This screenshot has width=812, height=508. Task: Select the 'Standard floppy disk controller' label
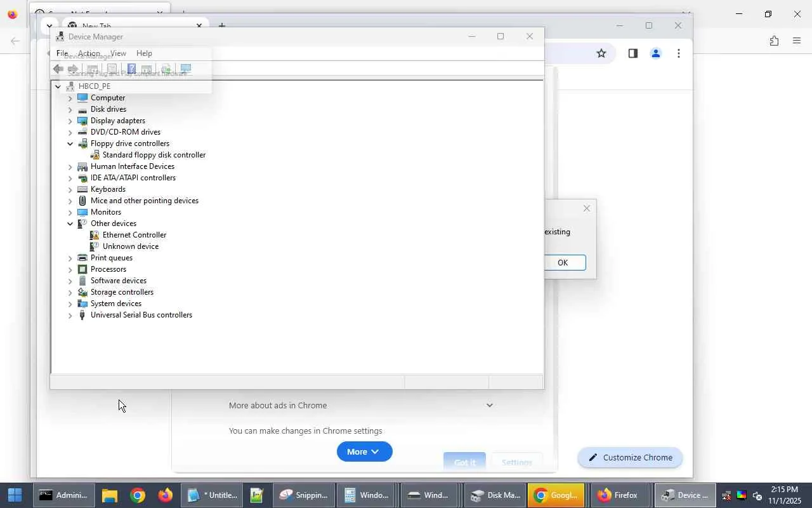click(x=154, y=155)
